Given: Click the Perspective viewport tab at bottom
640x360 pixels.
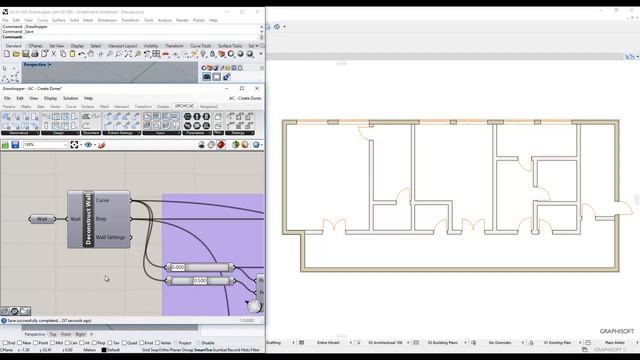Looking at the screenshot, I should coord(35,334).
